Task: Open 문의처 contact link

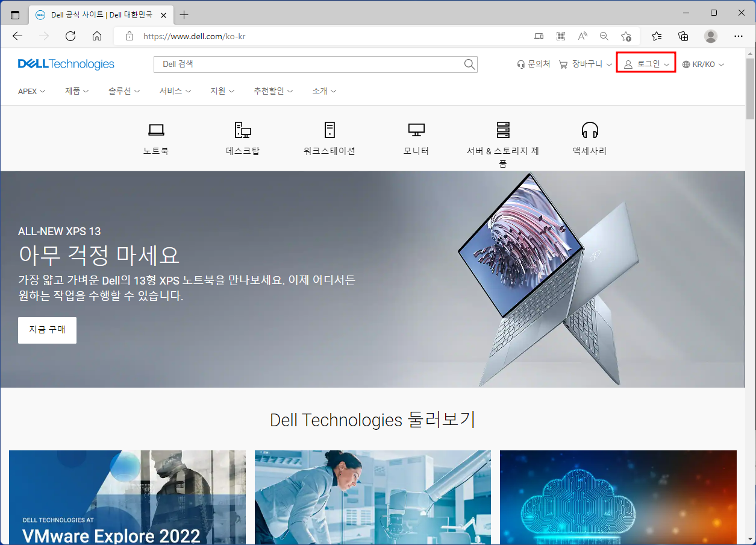Action: (x=534, y=64)
